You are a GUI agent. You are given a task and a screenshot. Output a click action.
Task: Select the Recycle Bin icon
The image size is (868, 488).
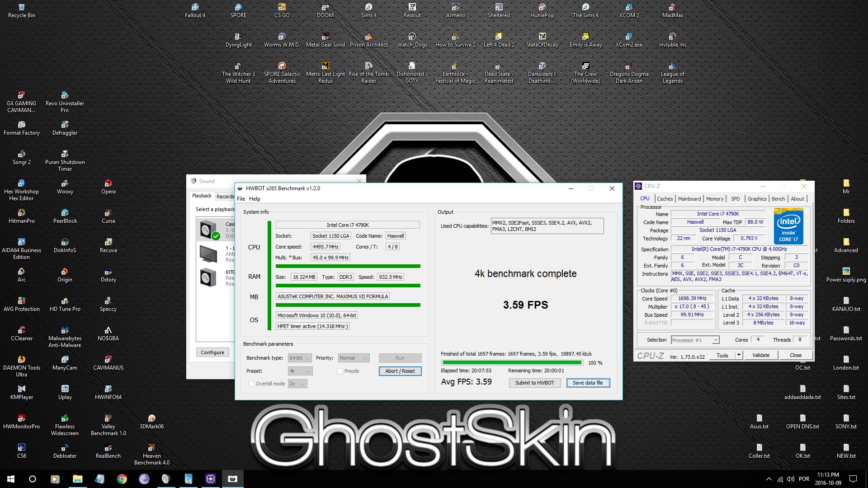click(21, 10)
